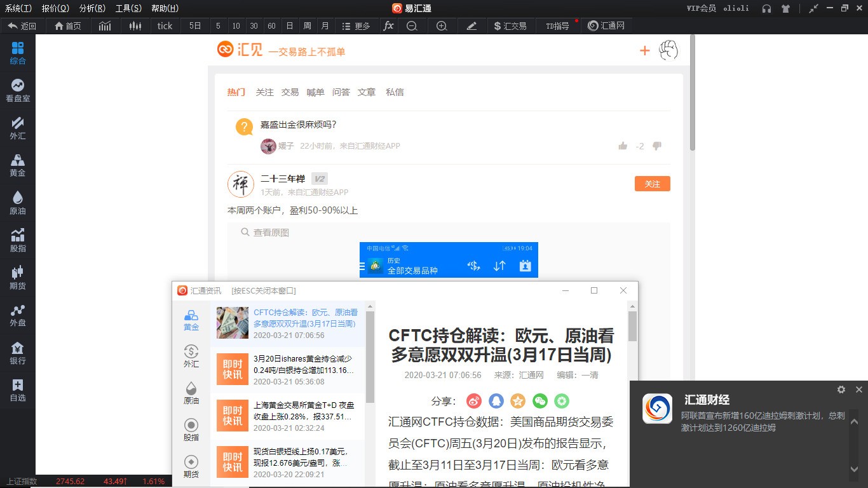Select the 5日 period
Screen dimensions: 868x488
tap(195, 26)
